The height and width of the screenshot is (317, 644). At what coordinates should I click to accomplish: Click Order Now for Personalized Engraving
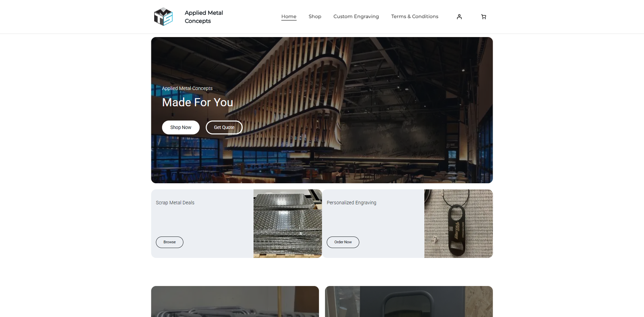coord(343,242)
